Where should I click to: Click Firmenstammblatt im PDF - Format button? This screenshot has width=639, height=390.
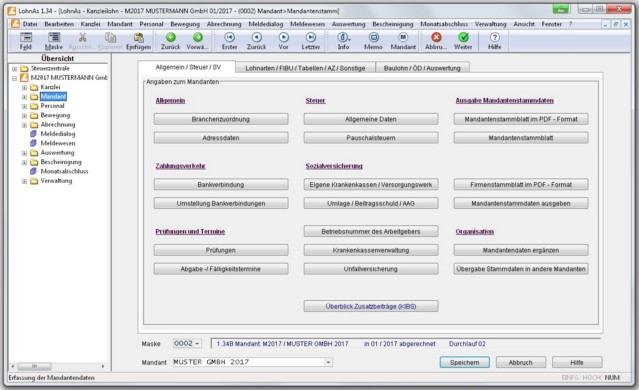(x=521, y=185)
